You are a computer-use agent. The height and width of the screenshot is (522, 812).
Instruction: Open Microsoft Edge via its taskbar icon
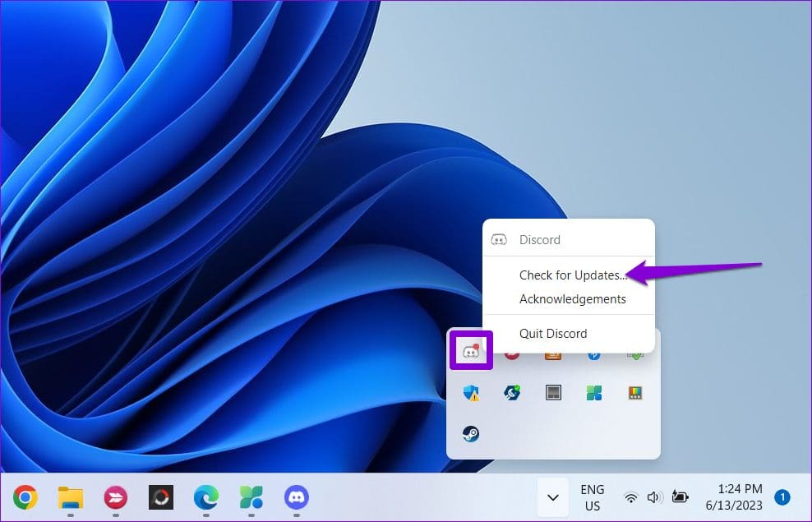point(205,497)
